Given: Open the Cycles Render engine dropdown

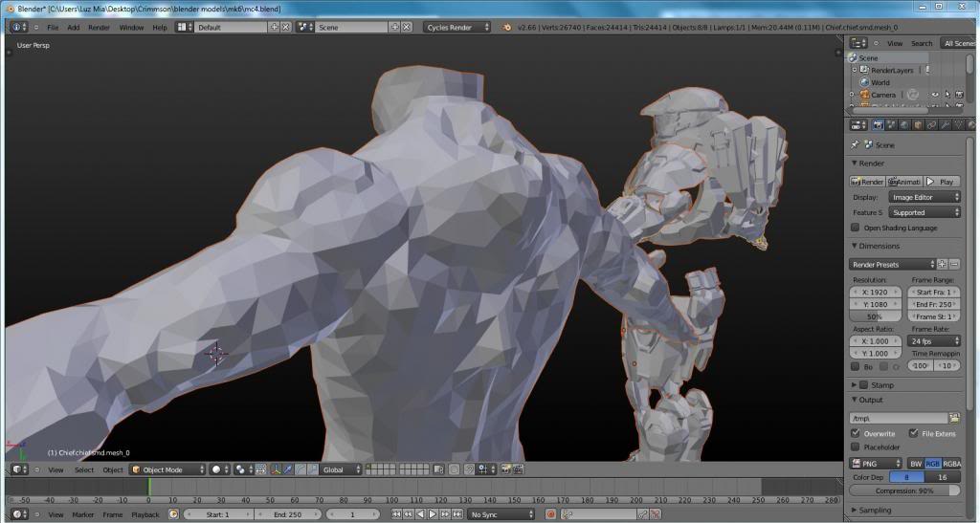Looking at the screenshot, I should (457, 27).
